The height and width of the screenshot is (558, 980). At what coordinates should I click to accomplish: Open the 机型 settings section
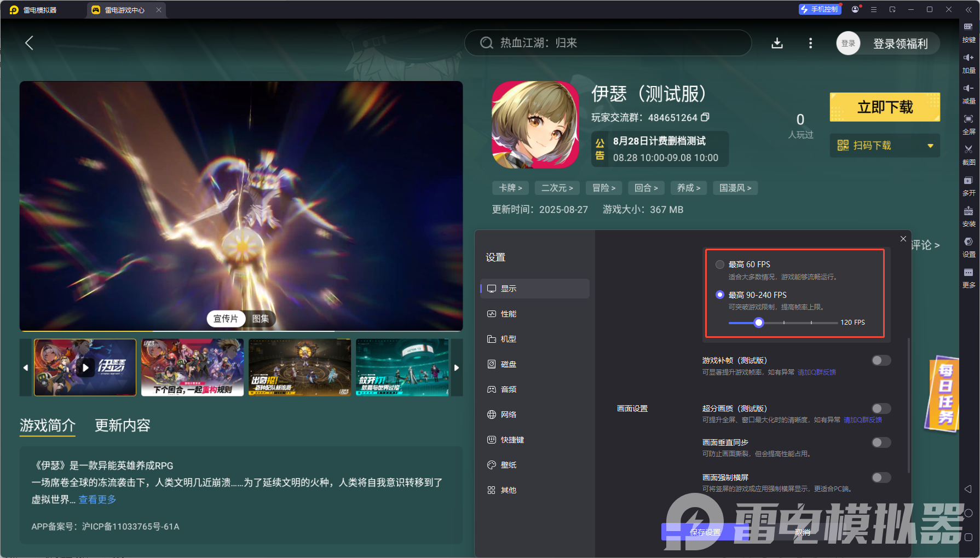(x=535, y=339)
